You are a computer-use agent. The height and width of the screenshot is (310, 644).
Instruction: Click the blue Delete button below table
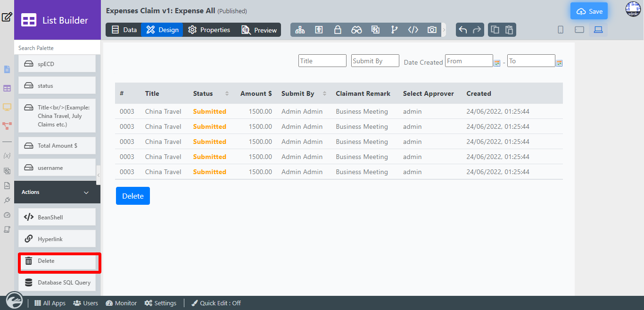click(133, 196)
